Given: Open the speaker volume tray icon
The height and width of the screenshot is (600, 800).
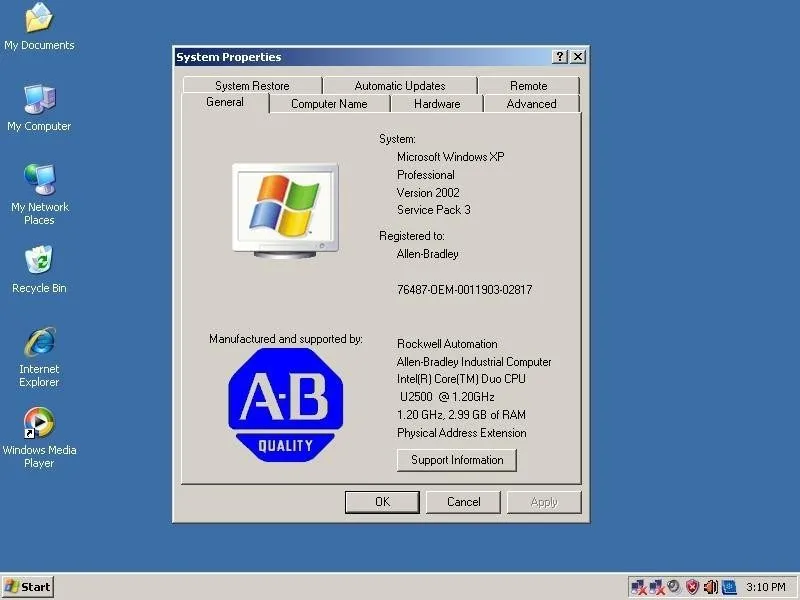Looking at the screenshot, I should [x=710, y=587].
